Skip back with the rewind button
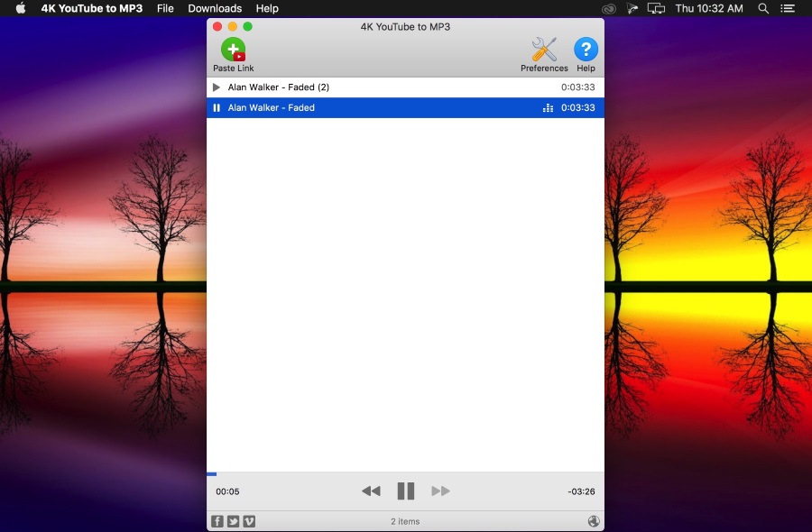 click(x=371, y=491)
